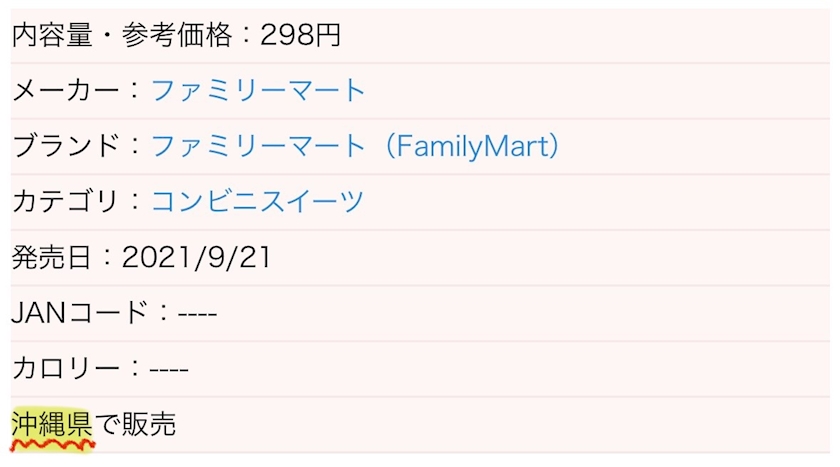Open the ファミリーマート maker link

258,90
